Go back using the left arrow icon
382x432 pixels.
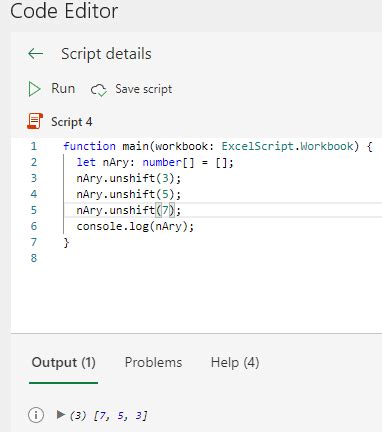(x=36, y=54)
